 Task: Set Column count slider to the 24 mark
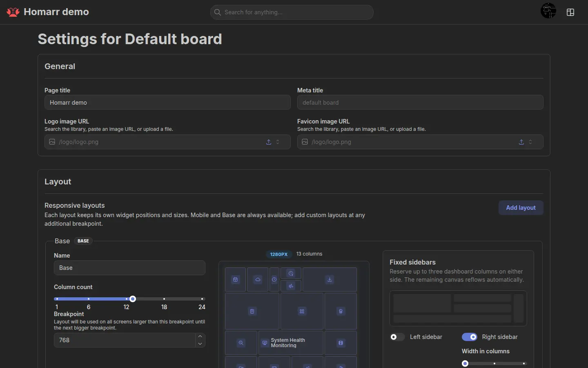click(x=202, y=299)
